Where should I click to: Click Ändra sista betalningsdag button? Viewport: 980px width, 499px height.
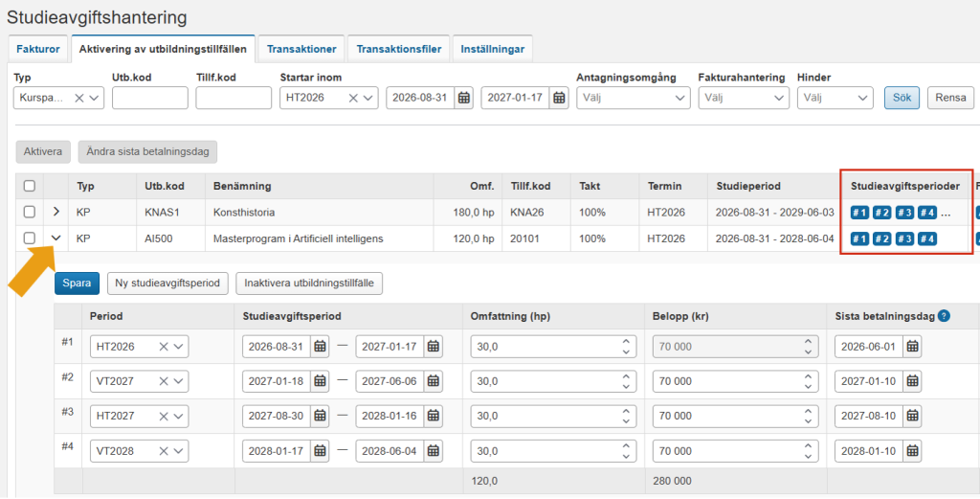point(147,152)
